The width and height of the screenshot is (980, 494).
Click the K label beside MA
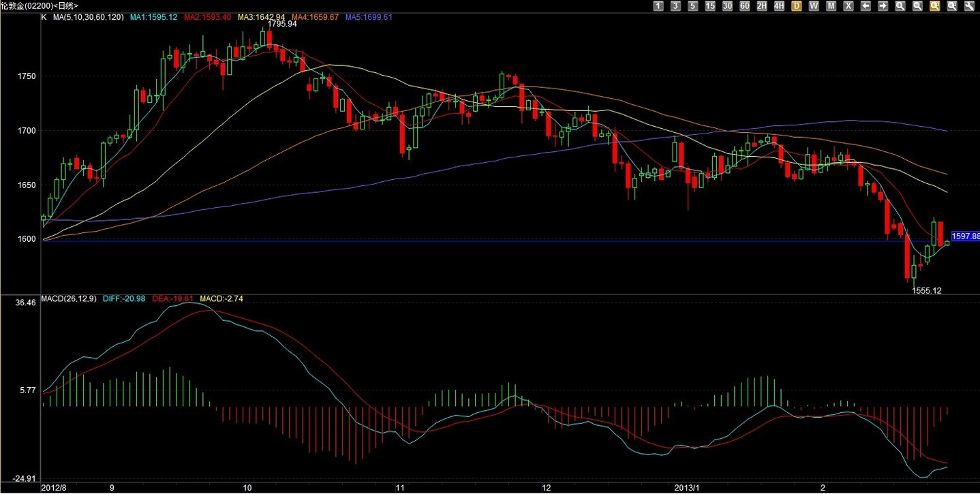44,16
